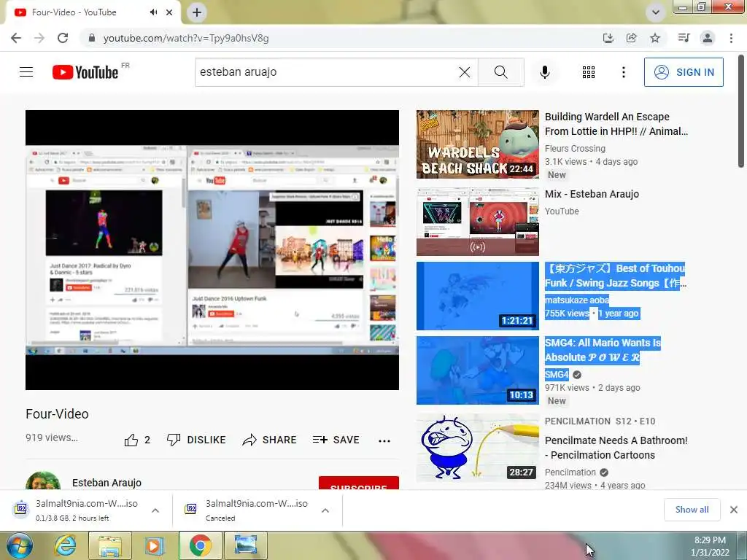Open Pencilmate Needs A Bathroom thumbnail
747x560 pixels.
coord(477,448)
